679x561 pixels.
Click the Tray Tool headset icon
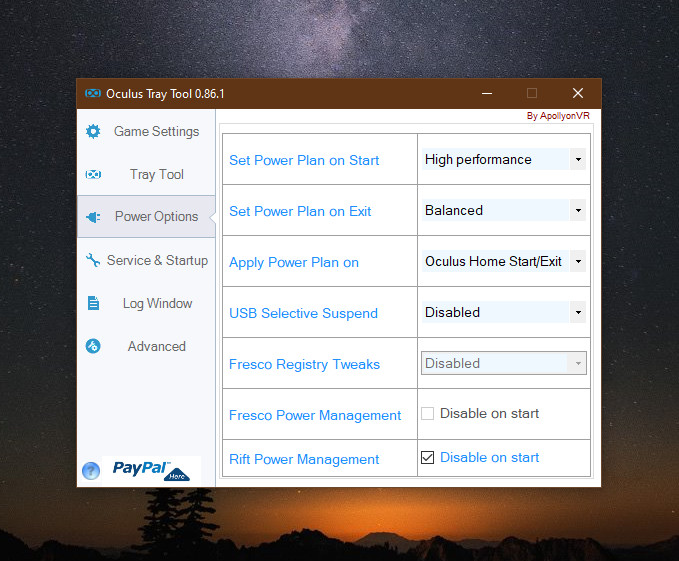[93, 174]
